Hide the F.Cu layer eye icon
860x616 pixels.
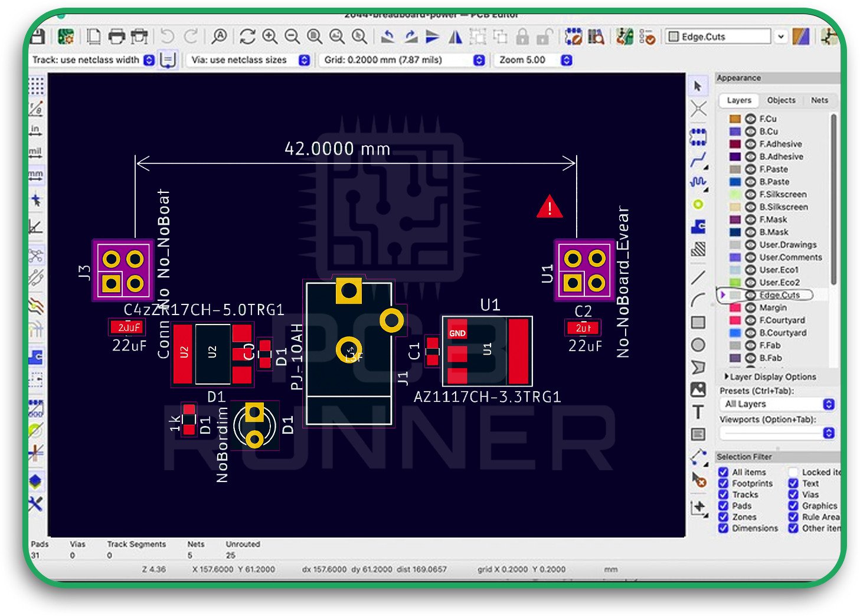[750, 119]
